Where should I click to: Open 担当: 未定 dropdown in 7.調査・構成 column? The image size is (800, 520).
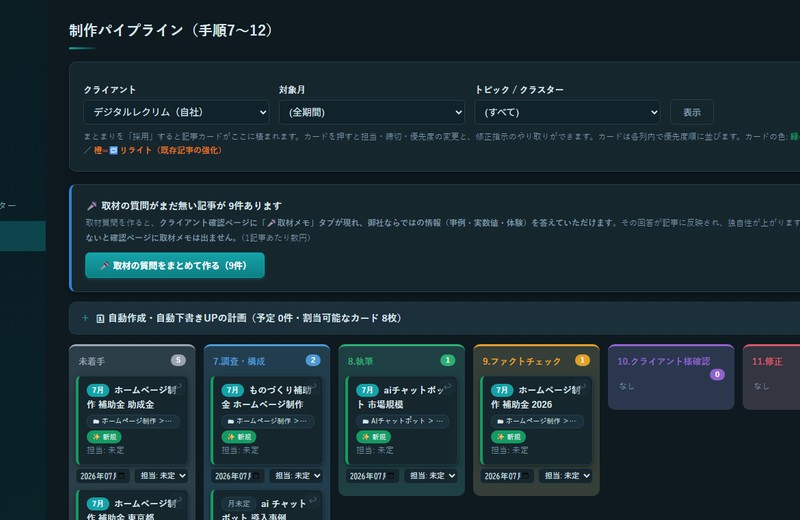[x=296, y=476]
